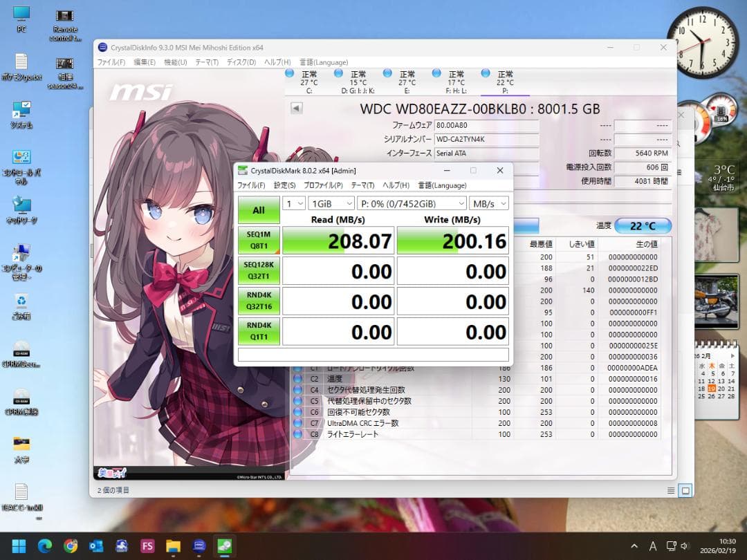Click the CrystalDiskMark comment input field
Image resolution: width=747 pixels, height=560 pixels.
tap(373, 355)
